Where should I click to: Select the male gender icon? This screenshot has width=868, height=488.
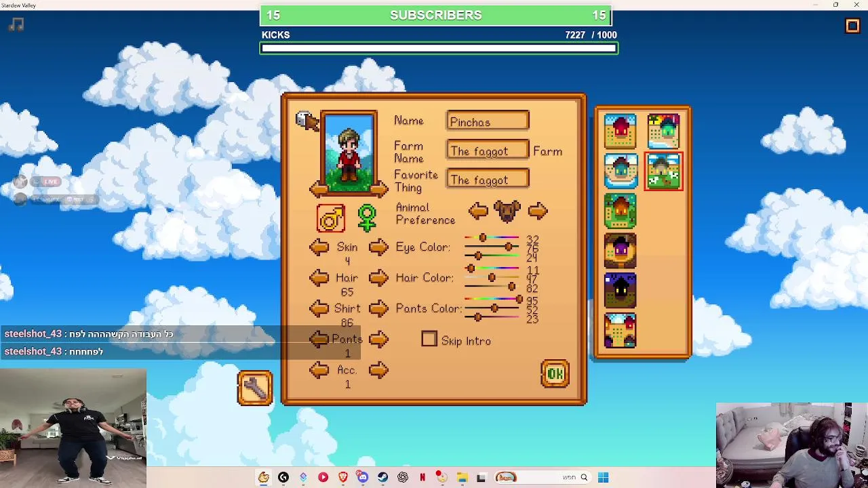(331, 218)
